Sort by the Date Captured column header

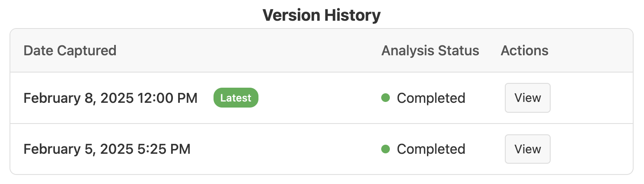click(x=70, y=51)
